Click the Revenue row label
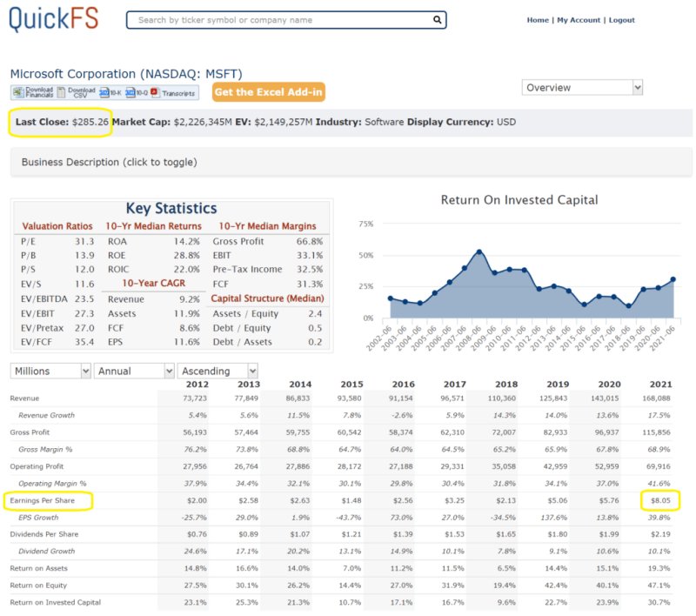Screen dimensions: 696x616 [25, 398]
